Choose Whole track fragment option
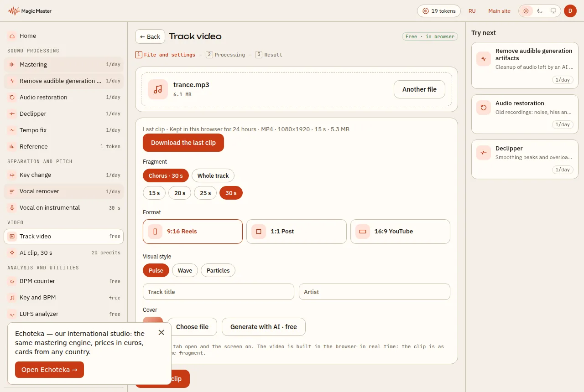The image size is (584, 392). point(213,176)
